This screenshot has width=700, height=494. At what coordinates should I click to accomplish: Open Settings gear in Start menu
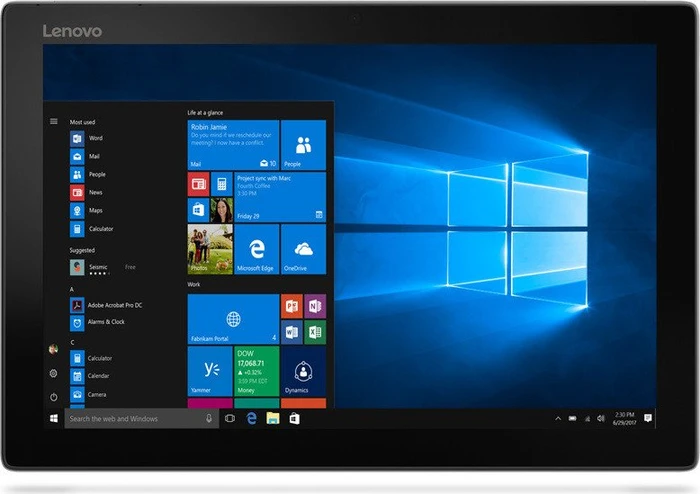(x=54, y=374)
